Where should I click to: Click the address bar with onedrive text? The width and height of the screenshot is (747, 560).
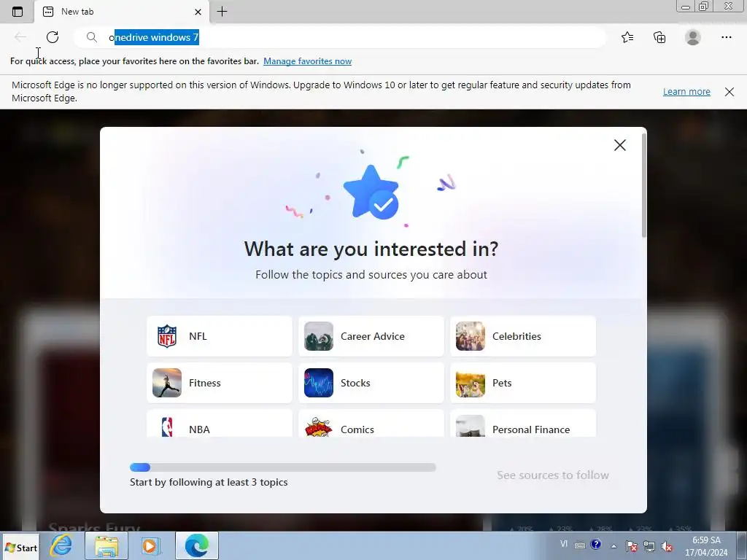[x=339, y=37]
